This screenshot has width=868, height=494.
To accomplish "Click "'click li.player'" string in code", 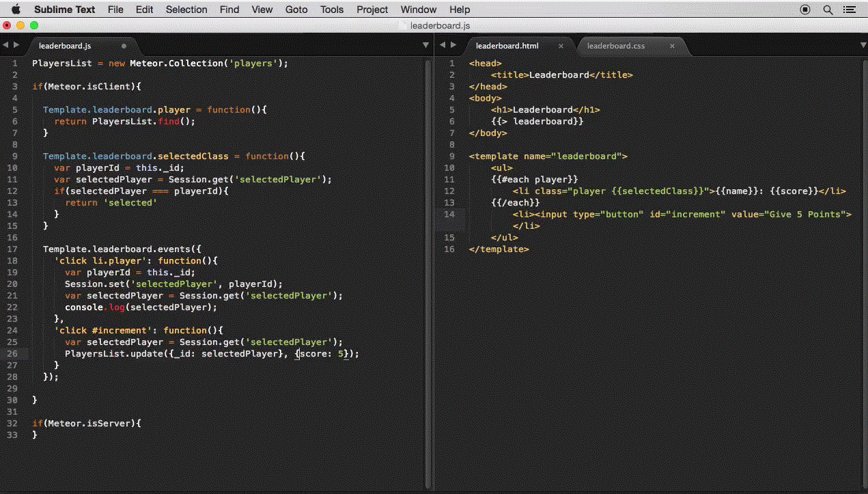I will point(103,260).
